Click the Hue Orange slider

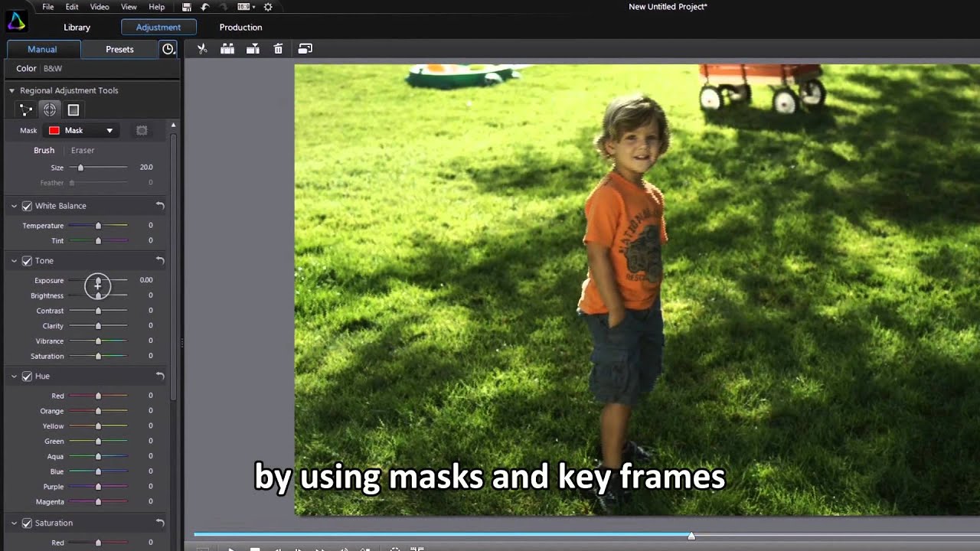[x=98, y=411]
